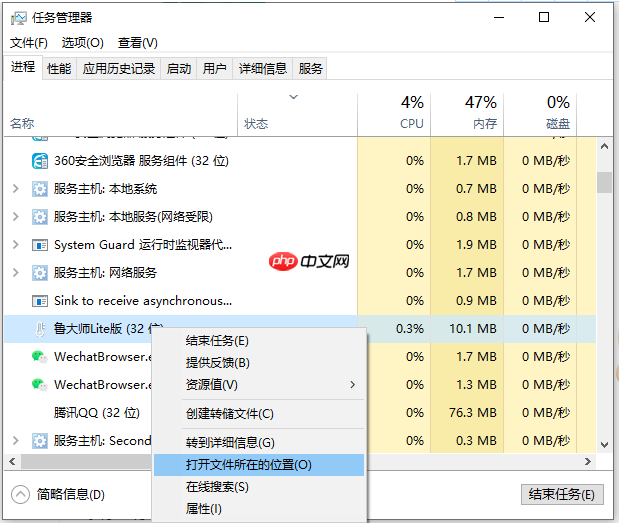Switch to the 服务 tab
The image size is (619, 523).
310,69
